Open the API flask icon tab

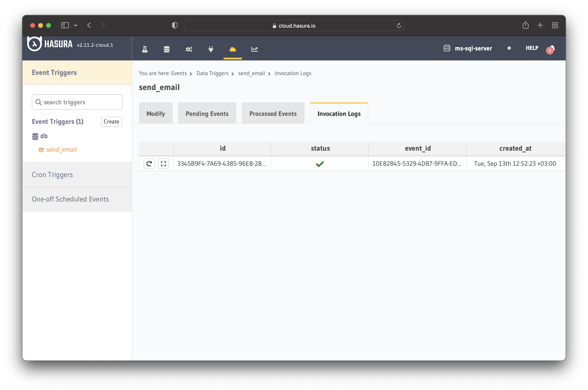point(145,49)
